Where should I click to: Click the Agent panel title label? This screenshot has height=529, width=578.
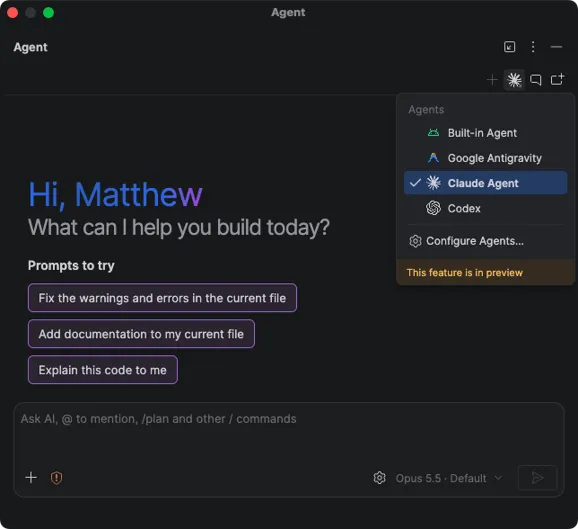[x=30, y=47]
